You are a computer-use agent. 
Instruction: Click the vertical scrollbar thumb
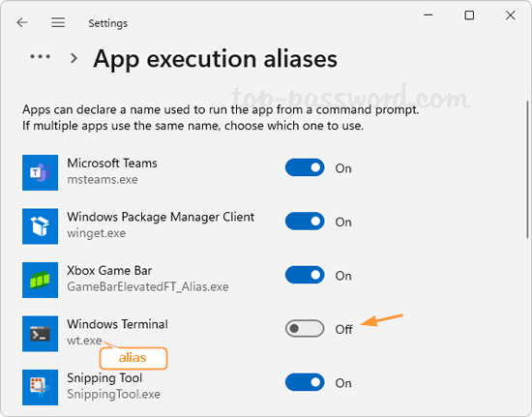[x=527, y=169]
